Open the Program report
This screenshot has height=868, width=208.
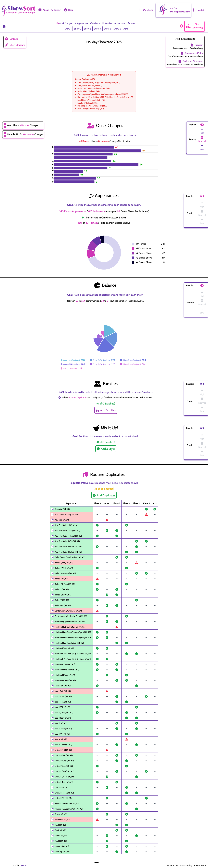pyautogui.click(x=197, y=45)
